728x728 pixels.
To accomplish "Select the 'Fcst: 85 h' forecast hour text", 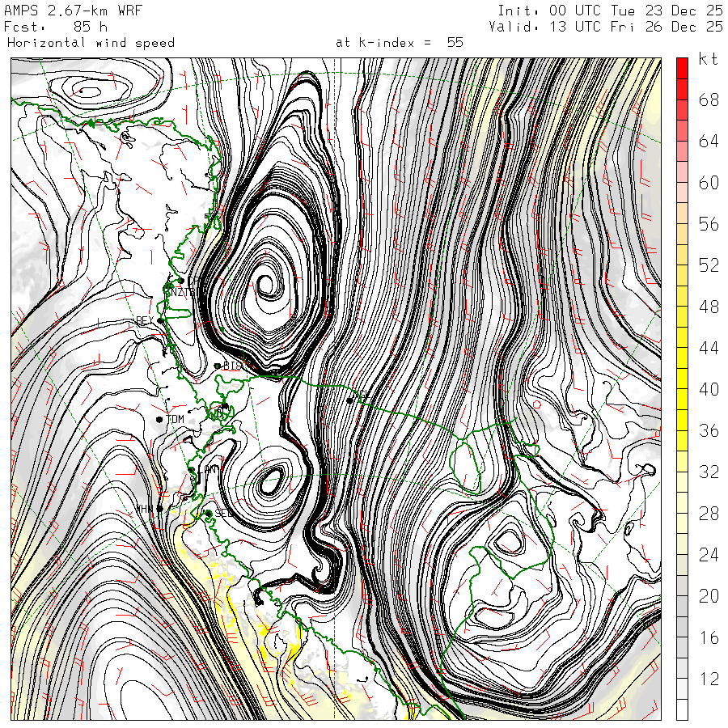I will pyautogui.click(x=56, y=27).
